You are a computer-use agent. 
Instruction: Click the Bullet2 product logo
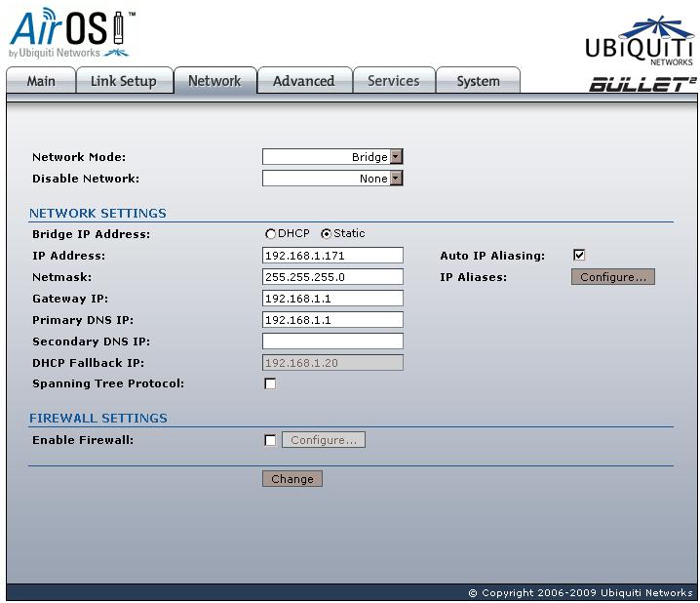pos(642,84)
